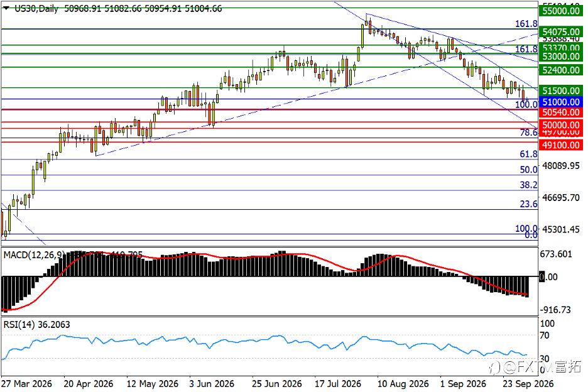Pick the 53000.00 green price label
588x392 pixels.
tap(561, 57)
